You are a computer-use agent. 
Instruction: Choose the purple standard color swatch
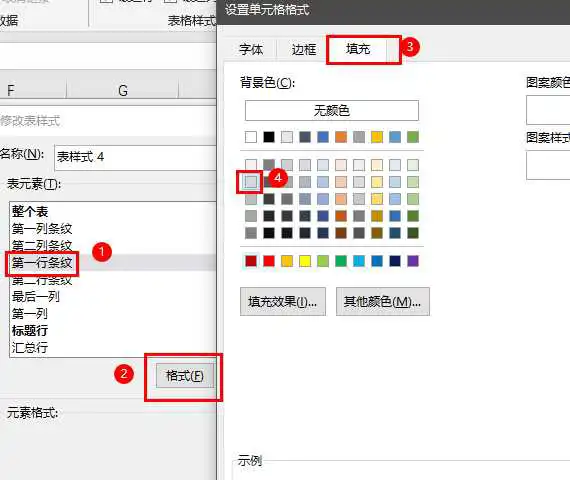(413, 261)
